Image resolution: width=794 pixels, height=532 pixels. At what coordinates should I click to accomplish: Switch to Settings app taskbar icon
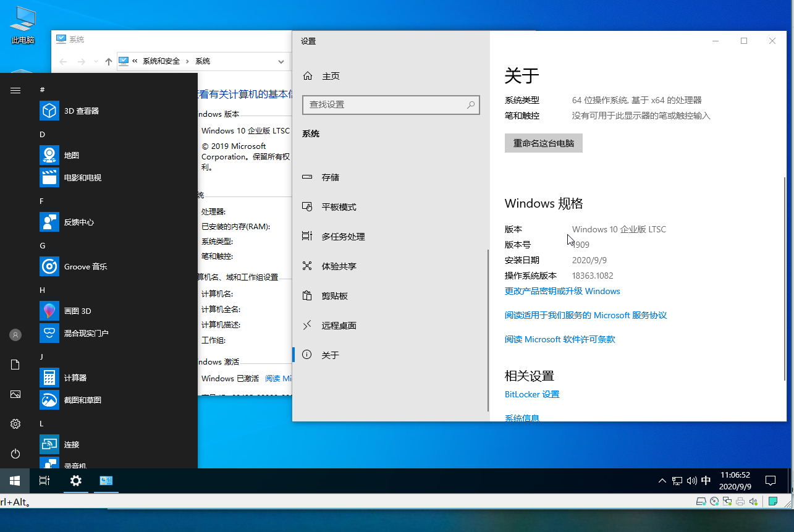[75, 481]
